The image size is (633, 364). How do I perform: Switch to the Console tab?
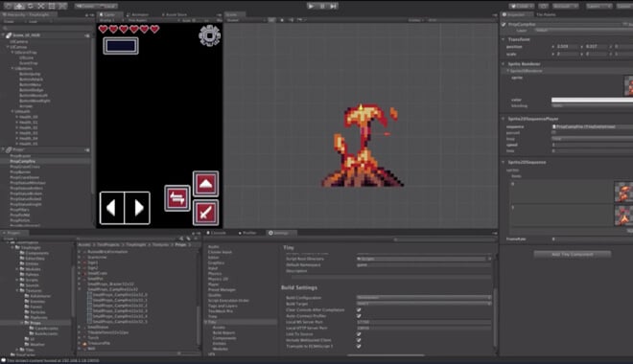[x=217, y=233]
